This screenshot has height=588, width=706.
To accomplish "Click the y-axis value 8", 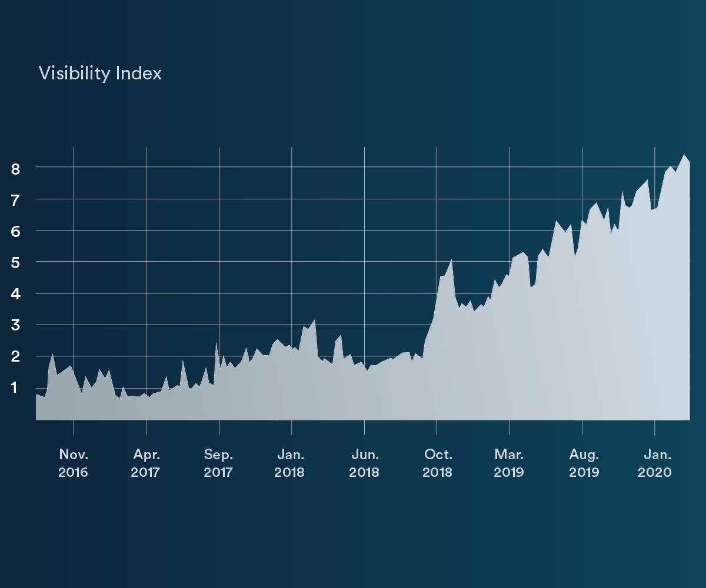I will point(16,169).
